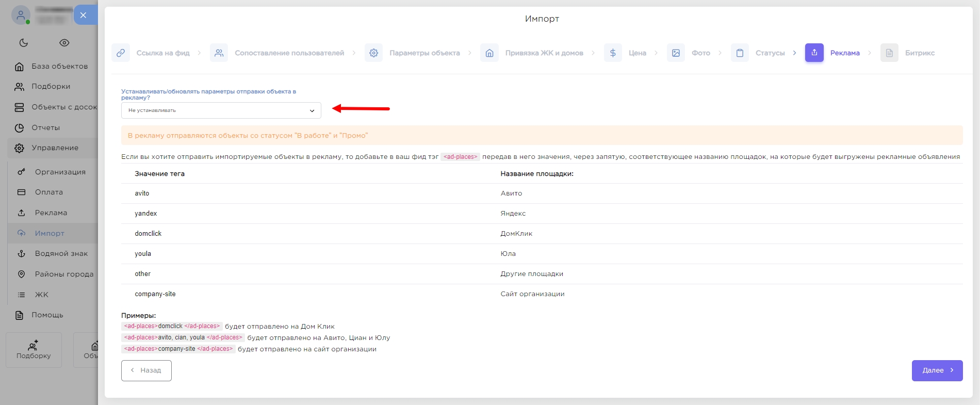Click the clipboard icon of Статусы step
Screen dimensions: 980x405
click(740, 53)
